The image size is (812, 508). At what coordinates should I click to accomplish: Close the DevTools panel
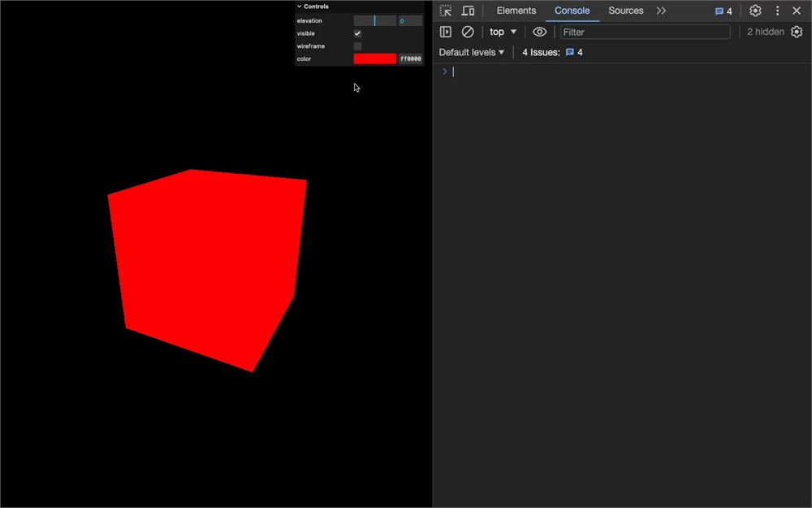click(x=797, y=11)
